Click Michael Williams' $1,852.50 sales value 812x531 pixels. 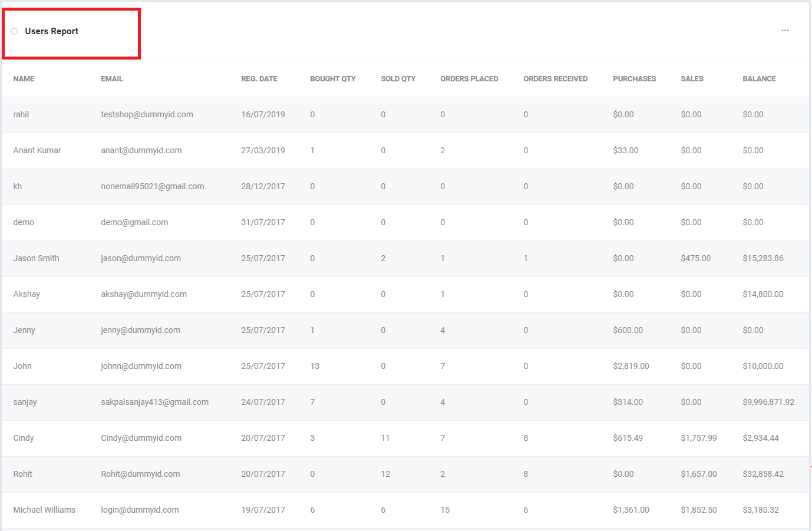click(x=699, y=510)
